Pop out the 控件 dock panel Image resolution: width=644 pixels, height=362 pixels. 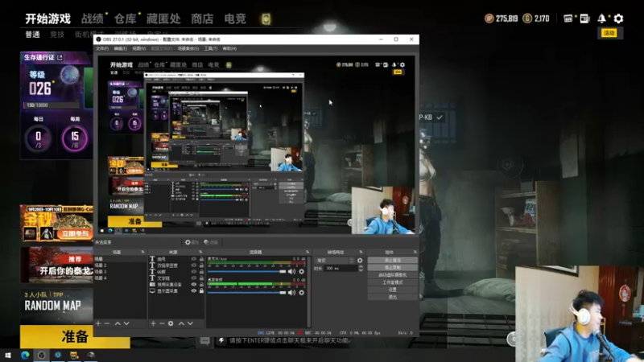coord(415,252)
